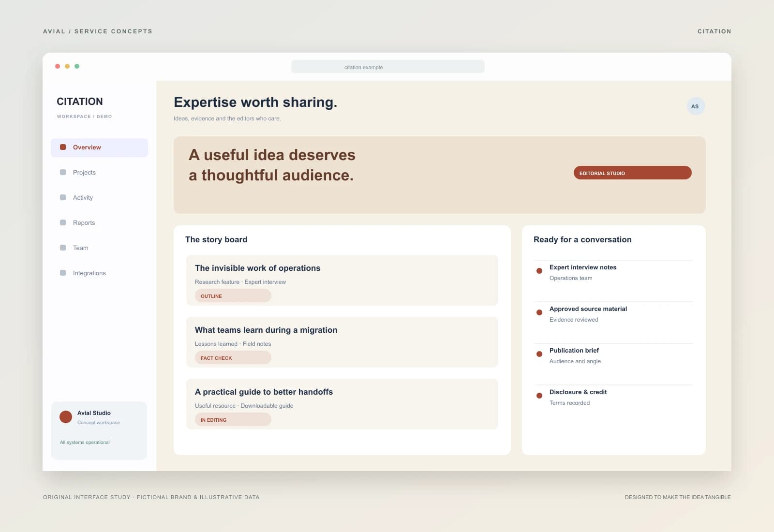The image size is (774, 532).
Task: Click the Team sidebar square icon
Action: pyautogui.click(x=63, y=248)
